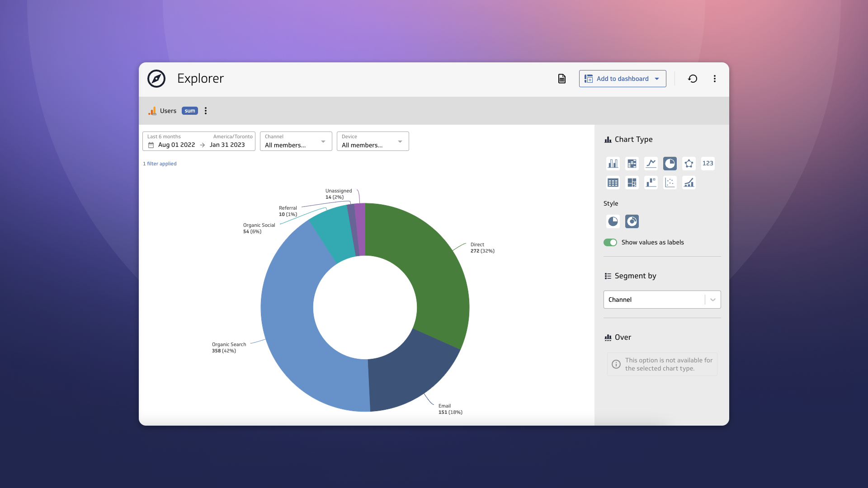
Task: Click the export report file icon
Action: click(x=561, y=78)
